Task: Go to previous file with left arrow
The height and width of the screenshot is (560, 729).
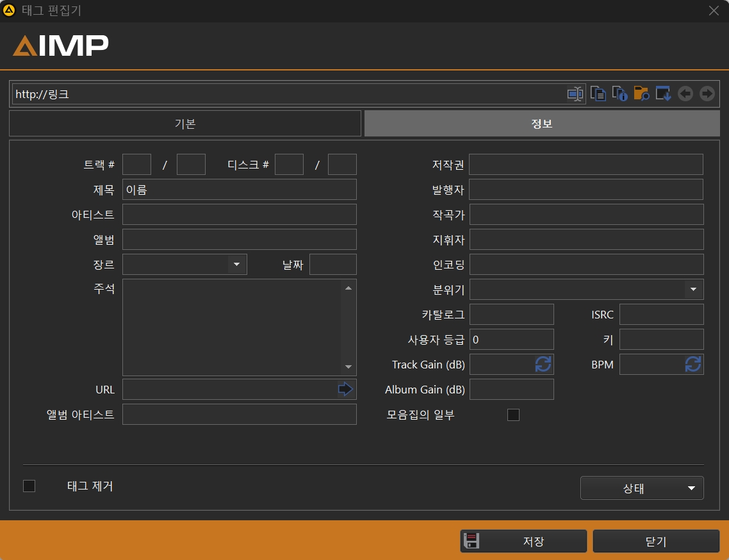Action: (x=685, y=94)
